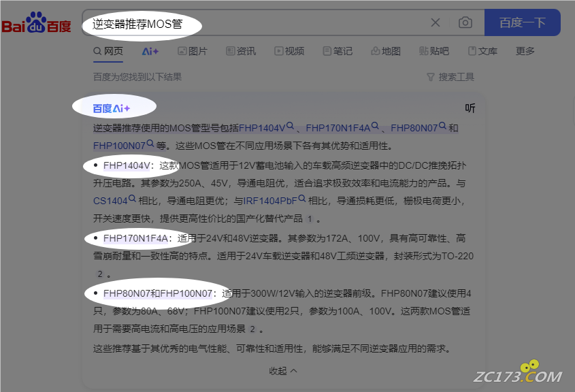Click the search icon beside IRF1404PbF
This screenshot has width=575, height=392.
click(302, 199)
